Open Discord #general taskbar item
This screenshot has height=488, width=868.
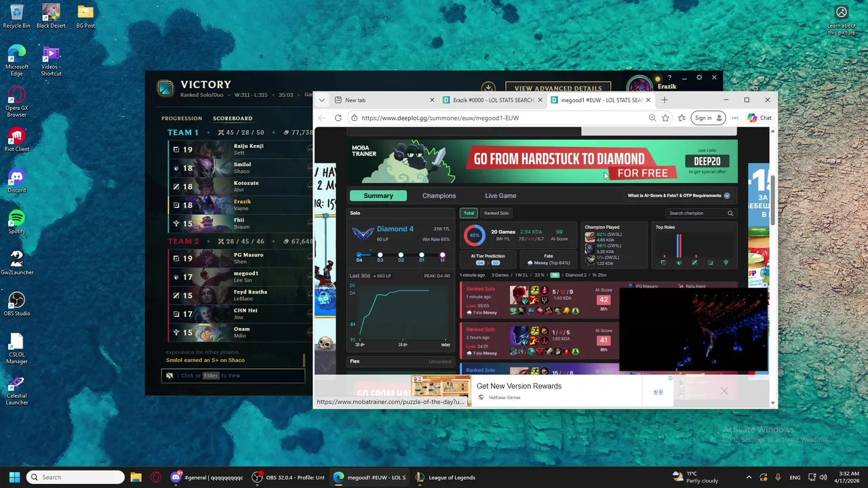pyautogui.click(x=208, y=477)
